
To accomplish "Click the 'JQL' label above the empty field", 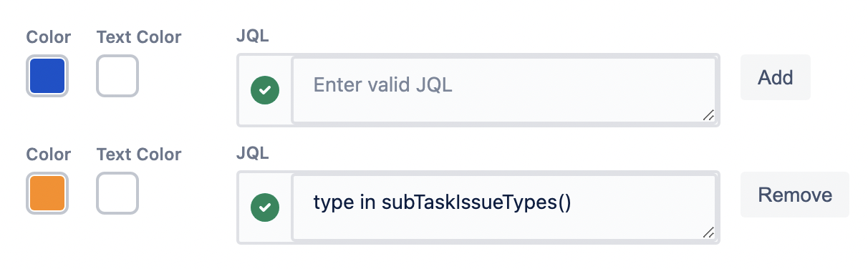I will [x=253, y=36].
